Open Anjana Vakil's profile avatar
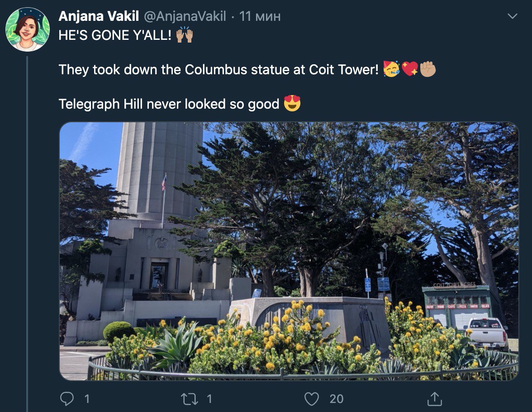The width and height of the screenshot is (532, 412). (28, 29)
